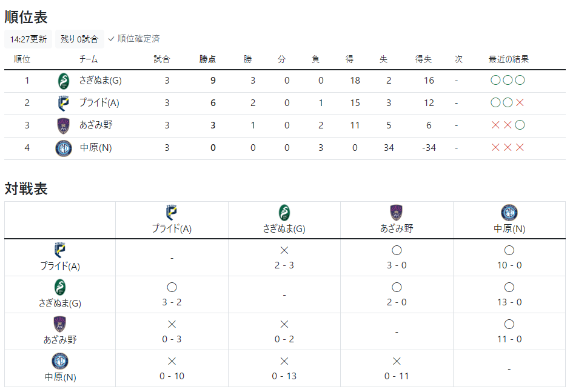Screen dimensions: 570x392
Task: Click プライド(A) logo in 対戦表 column header
Action: 172,213
